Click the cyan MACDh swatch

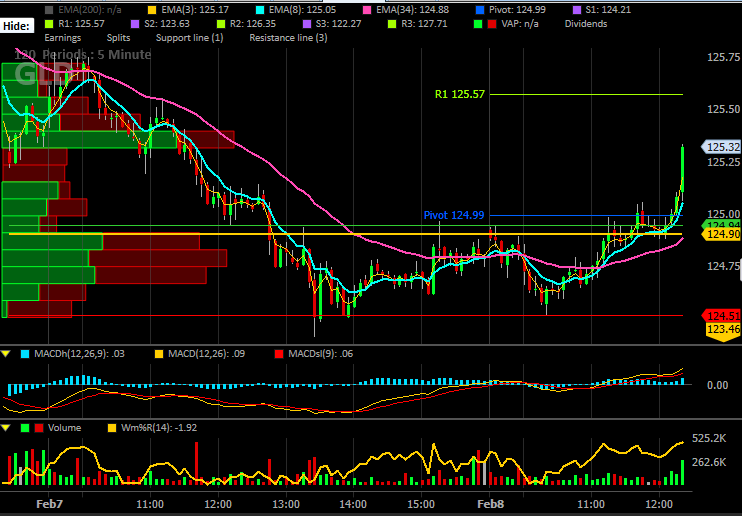click(x=25, y=354)
